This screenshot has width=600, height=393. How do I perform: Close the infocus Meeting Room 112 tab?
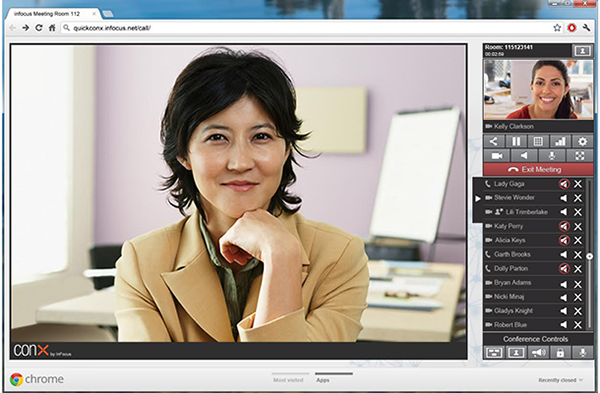(94, 14)
